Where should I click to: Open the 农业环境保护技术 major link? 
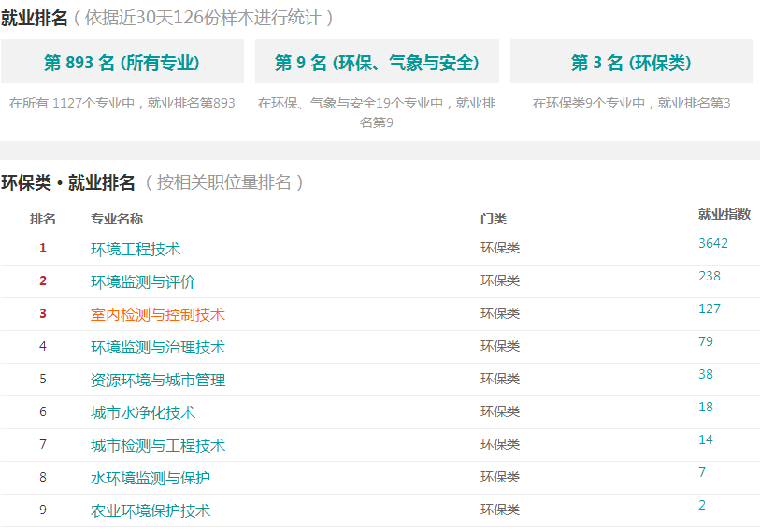coord(151,511)
